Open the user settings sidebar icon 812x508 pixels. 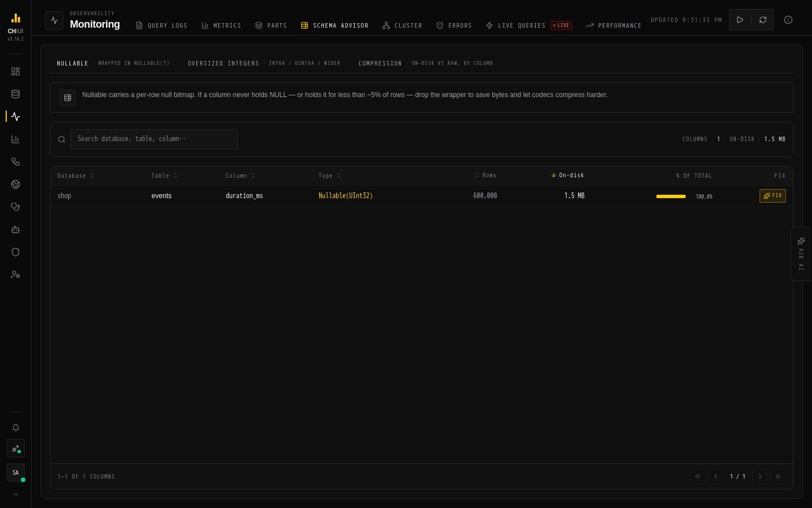(x=15, y=275)
